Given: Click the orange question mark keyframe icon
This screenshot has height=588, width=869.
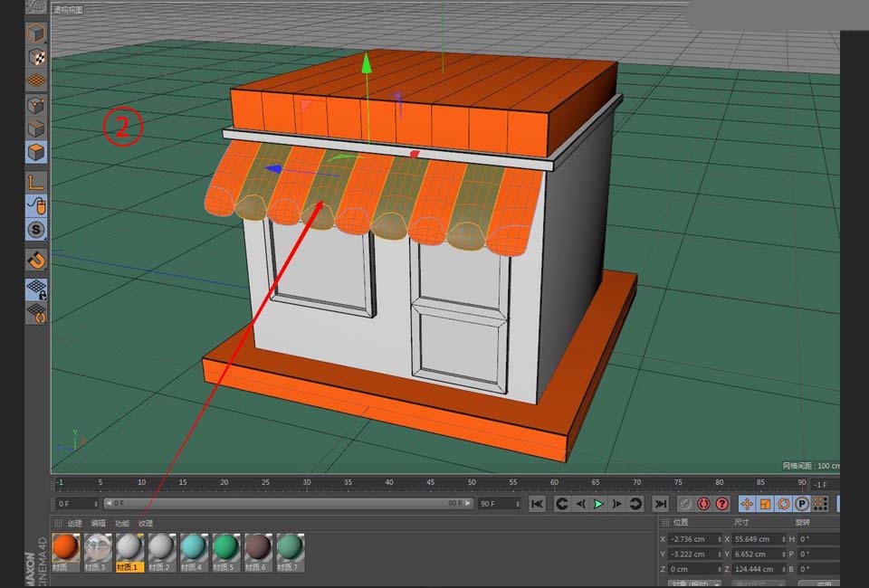Looking at the screenshot, I should point(721,504).
